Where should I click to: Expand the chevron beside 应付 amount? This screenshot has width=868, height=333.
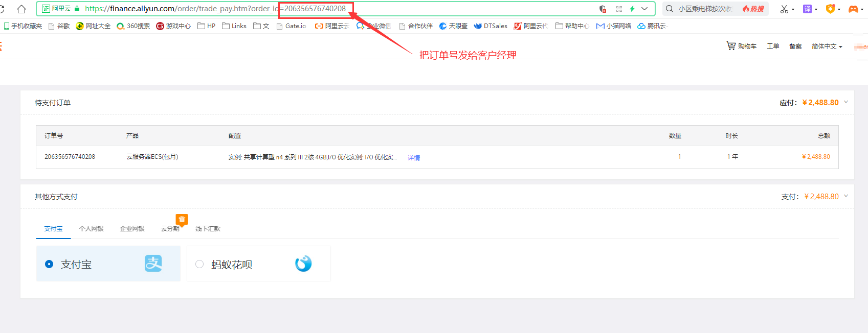pos(846,102)
